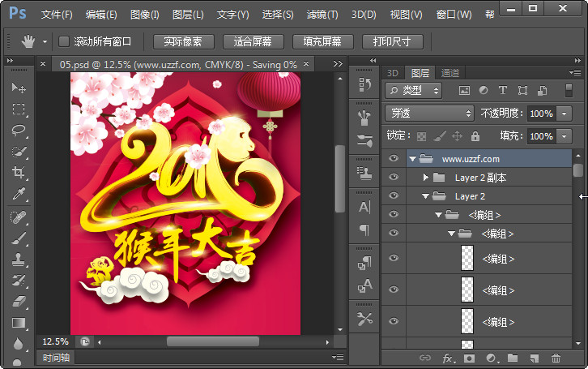Select the Eyedropper tool
The image size is (588, 369).
coord(19,194)
